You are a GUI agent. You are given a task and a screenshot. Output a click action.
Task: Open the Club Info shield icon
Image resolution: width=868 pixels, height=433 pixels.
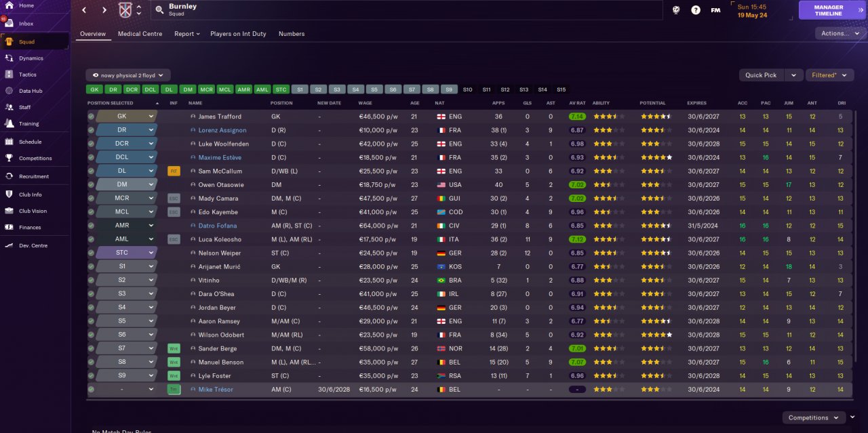click(x=9, y=194)
